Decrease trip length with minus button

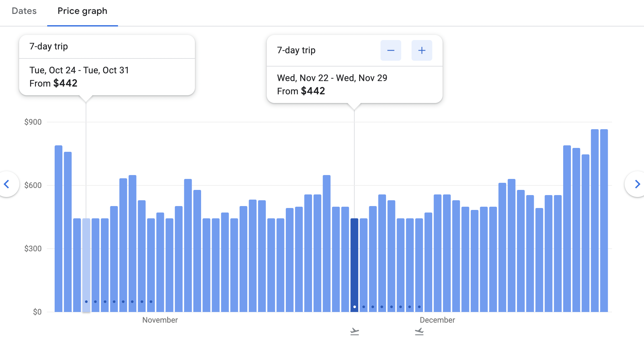391,50
